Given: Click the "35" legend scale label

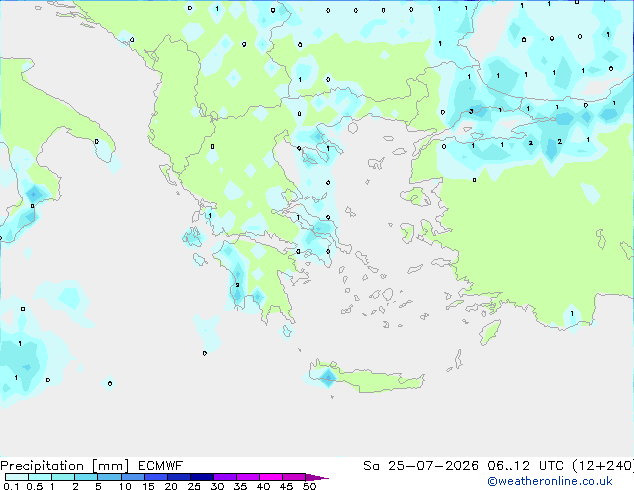Looking at the screenshot, I should point(240,486).
